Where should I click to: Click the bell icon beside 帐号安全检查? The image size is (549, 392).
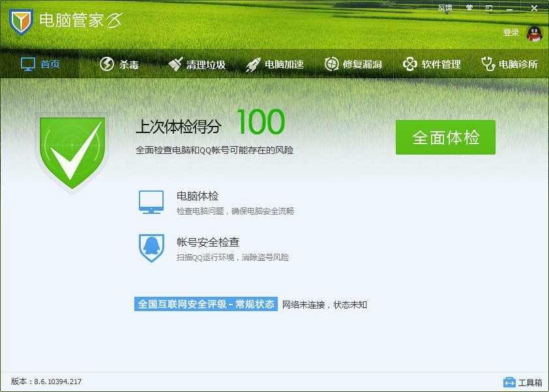pos(151,249)
